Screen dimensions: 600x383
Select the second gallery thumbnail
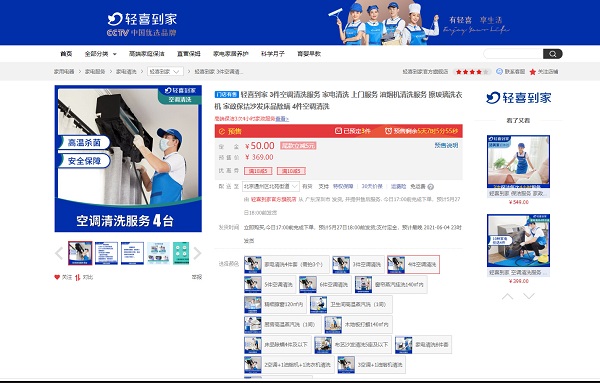coord(106,253)
